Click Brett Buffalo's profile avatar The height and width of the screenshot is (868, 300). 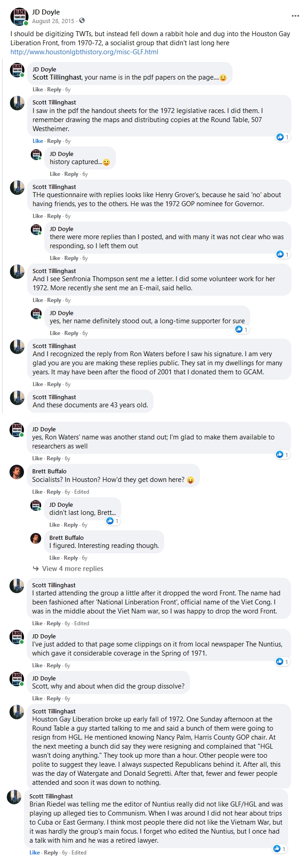(x=17, y=472)
